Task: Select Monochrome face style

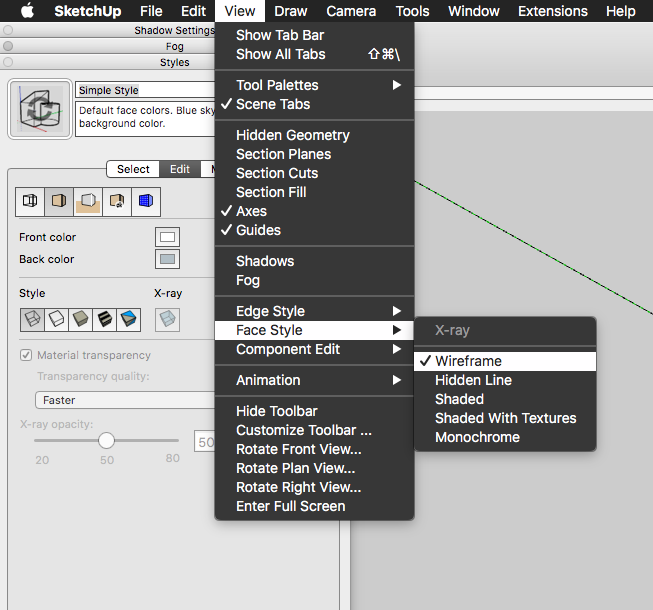Action: pos(505,437)
